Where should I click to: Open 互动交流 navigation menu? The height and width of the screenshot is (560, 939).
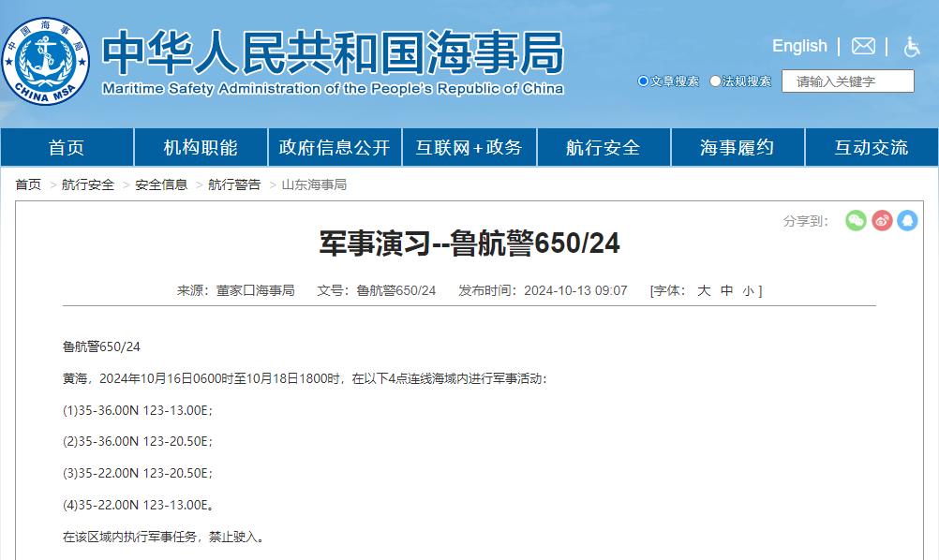[x=872, y=148]
